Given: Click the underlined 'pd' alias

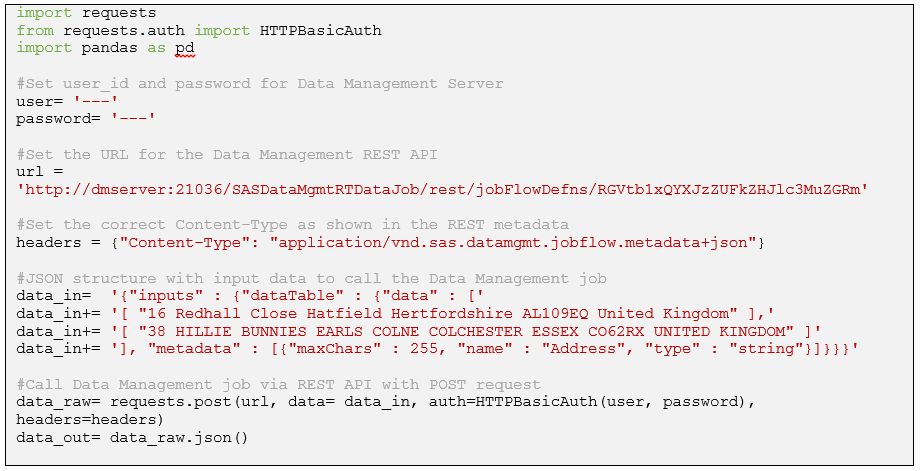Looking at the screenshot, I should click(184, 48).
